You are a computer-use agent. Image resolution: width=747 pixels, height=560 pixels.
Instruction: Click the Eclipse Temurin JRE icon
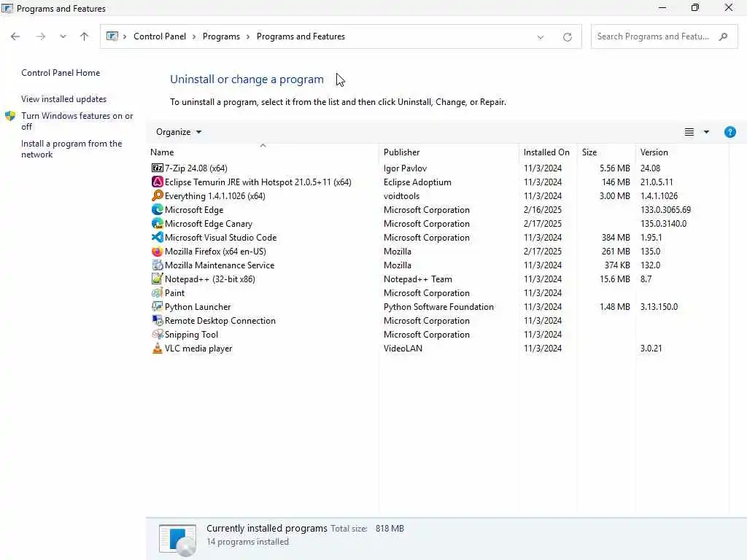click(x=158, y=182)
